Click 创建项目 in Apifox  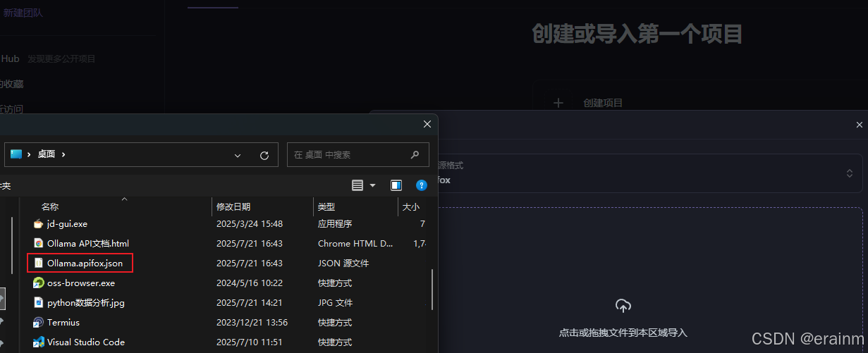point(604,103)
